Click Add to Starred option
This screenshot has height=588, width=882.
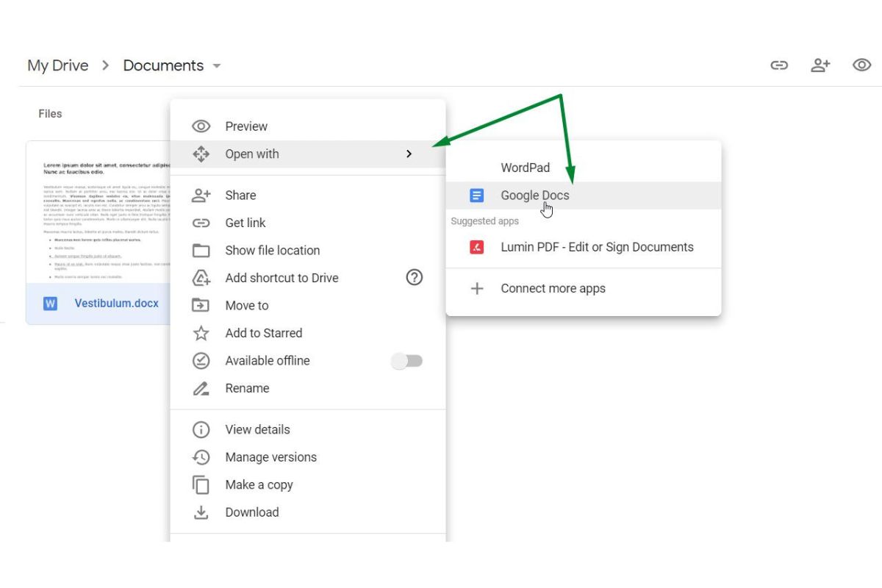pyautogui.click(x=263, y=333)
